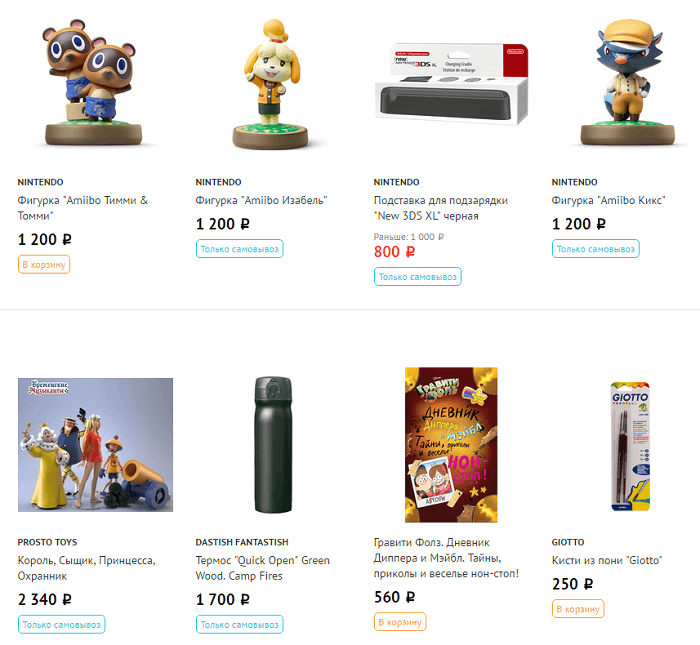Add Giotto brushes to cart
The width and height of the screenshot is (700, 645).
click(578, 609)
